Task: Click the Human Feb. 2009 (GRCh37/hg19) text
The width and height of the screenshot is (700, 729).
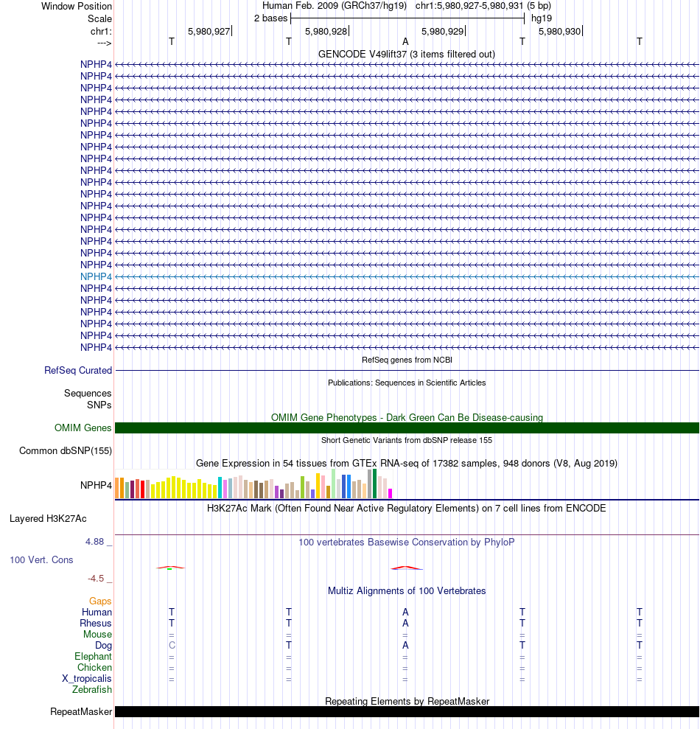Action: point(335,6)
